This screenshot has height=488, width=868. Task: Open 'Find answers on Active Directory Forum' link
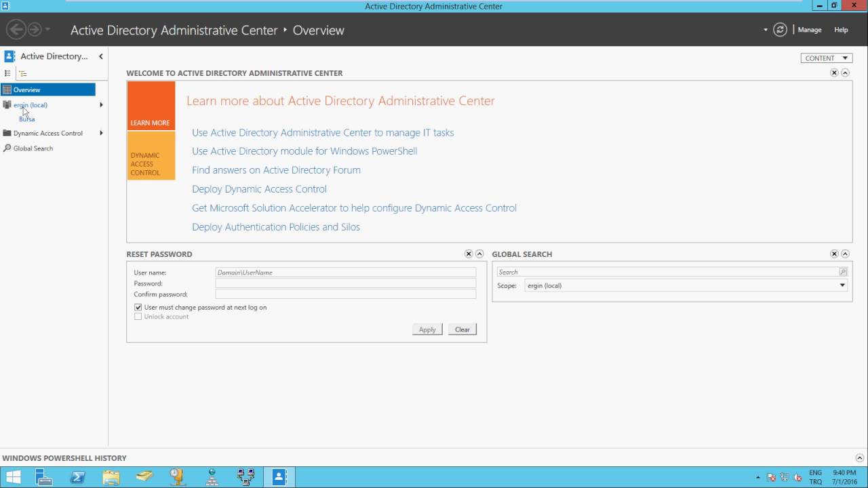tap(276, 170)
